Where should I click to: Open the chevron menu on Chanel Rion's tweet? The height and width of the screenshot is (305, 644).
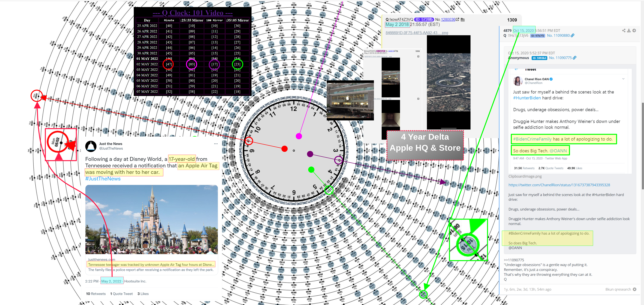(x=623, y=79)
